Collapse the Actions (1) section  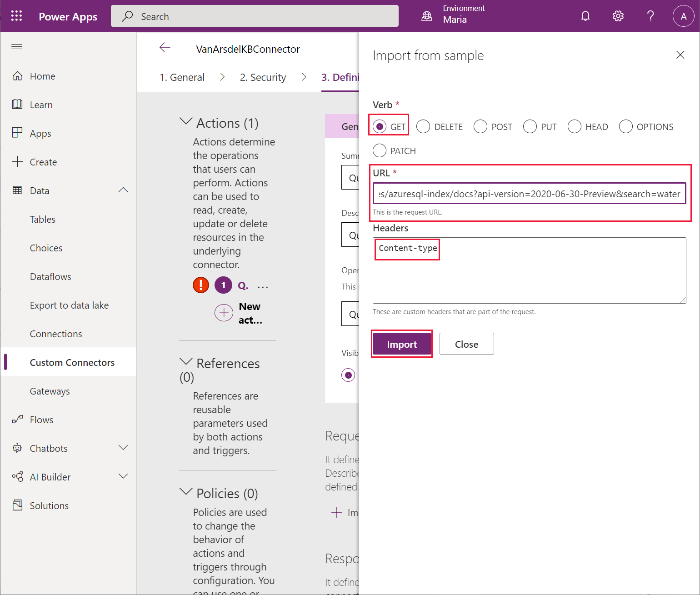186,121
